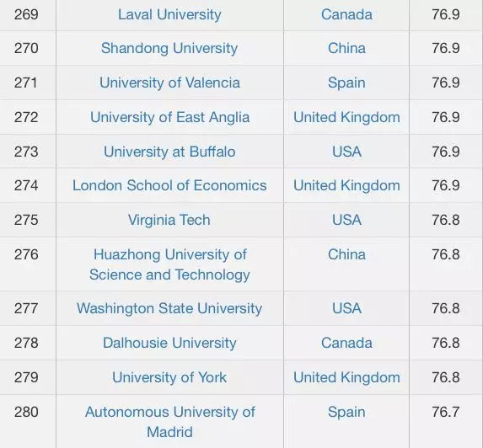Open the Autonomous University of Madrid link
The height and width of the screenshot is (448, 483).
pyautogui.click(x=169, y=422)
